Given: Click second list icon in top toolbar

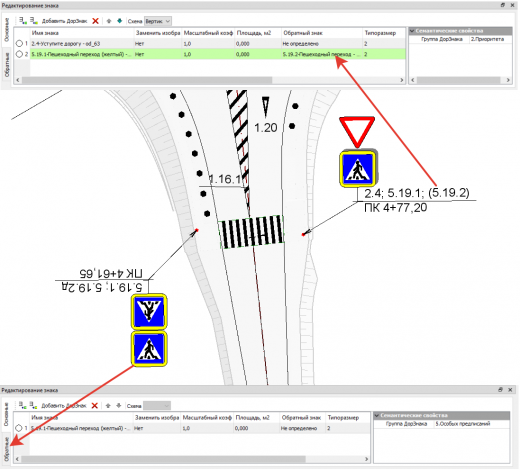Looking at the screenshot, I should point(34,21).
